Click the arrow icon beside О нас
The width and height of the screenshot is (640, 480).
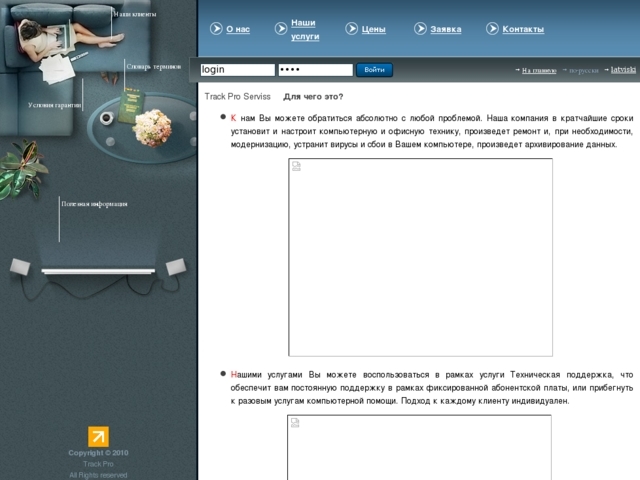[x=217, y=29]
